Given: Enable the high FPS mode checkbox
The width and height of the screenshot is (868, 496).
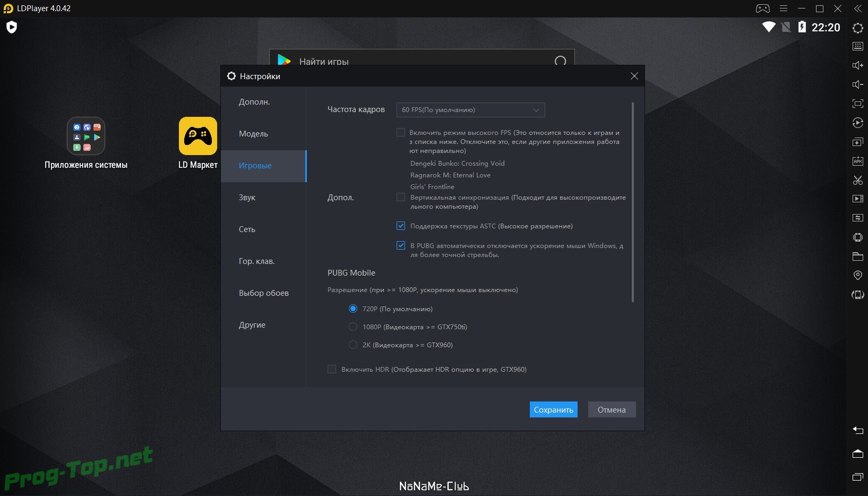Looking at the screenshot, I should point(401,132).
